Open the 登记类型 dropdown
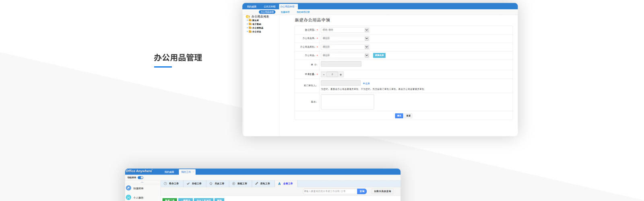The width and height of the screenshot is (644, 201). pos(367,30)
